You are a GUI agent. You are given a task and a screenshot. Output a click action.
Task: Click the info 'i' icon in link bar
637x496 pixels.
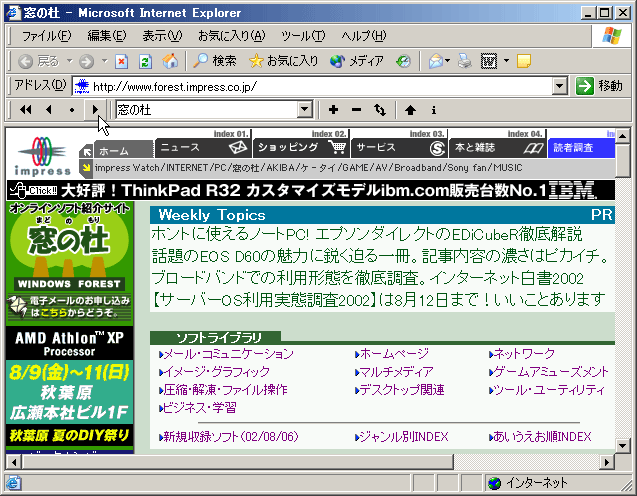[x=434, y=110]
